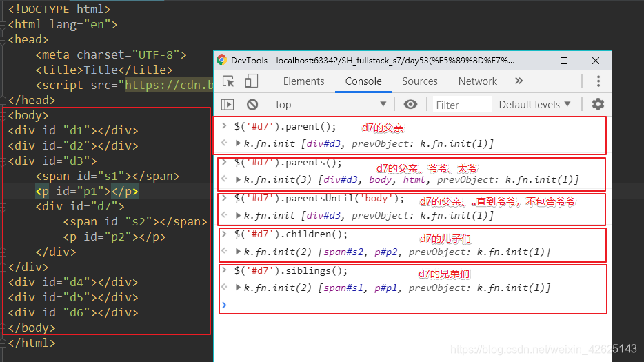Image resolution: width=644 pixels, height=362 pixels.
Task: Click the <div id="d4"> line in editor
Action: coord(73,282)
